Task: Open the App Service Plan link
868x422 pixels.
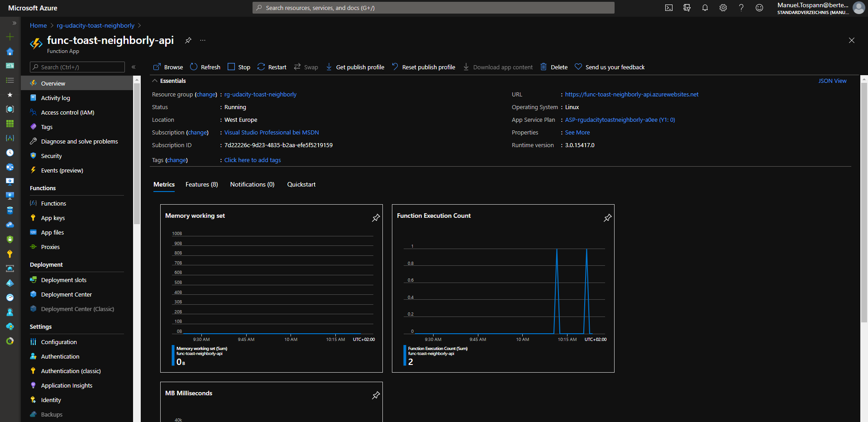Action: tap(620, 120)
